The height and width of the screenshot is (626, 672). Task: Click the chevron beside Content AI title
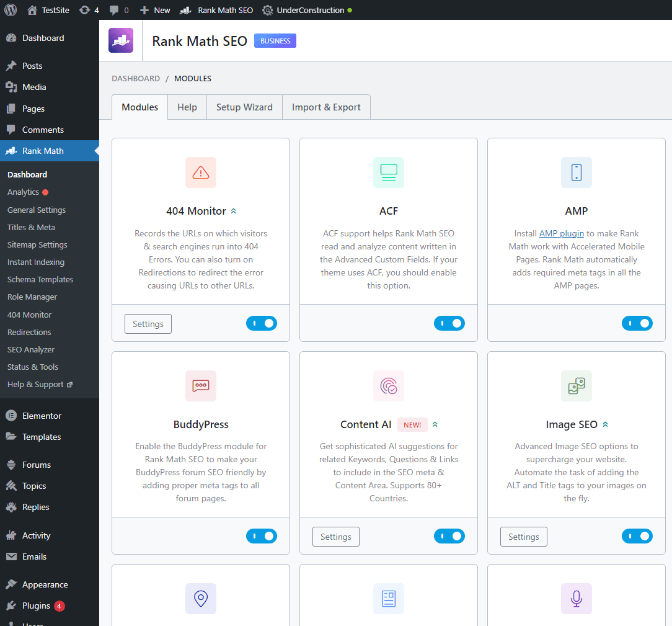click(x=435, y=424)
